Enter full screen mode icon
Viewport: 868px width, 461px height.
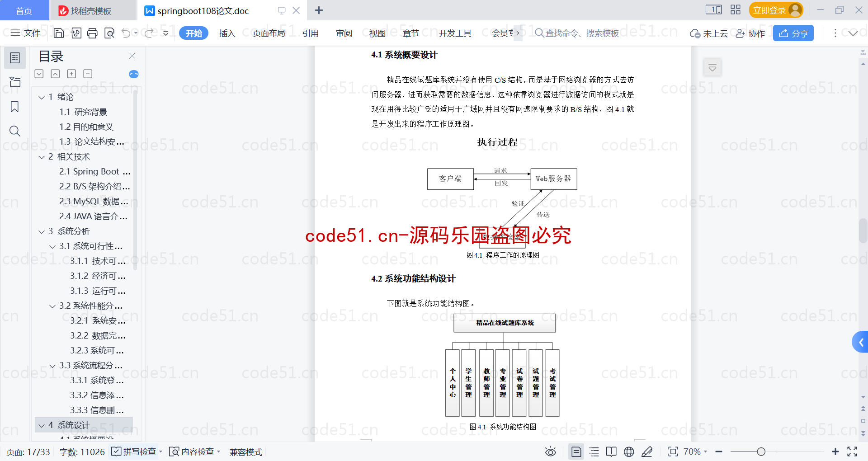[x=852, y=452]
